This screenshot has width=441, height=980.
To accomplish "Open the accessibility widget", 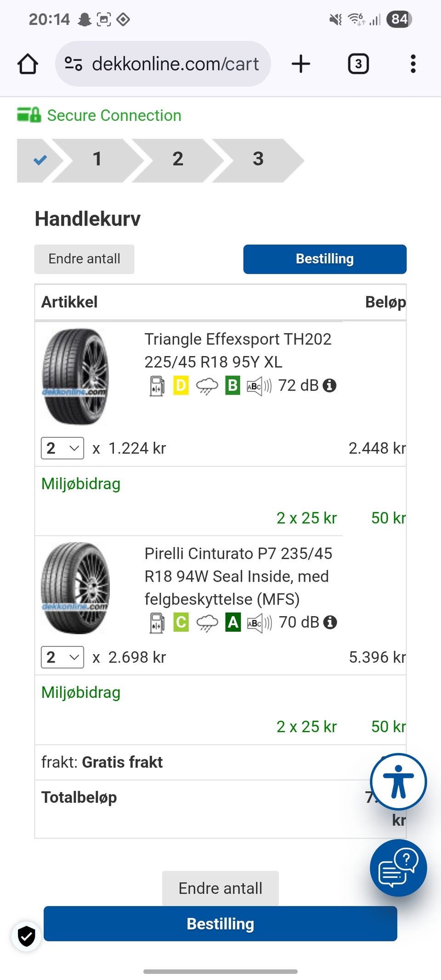I will coord(398,781).
